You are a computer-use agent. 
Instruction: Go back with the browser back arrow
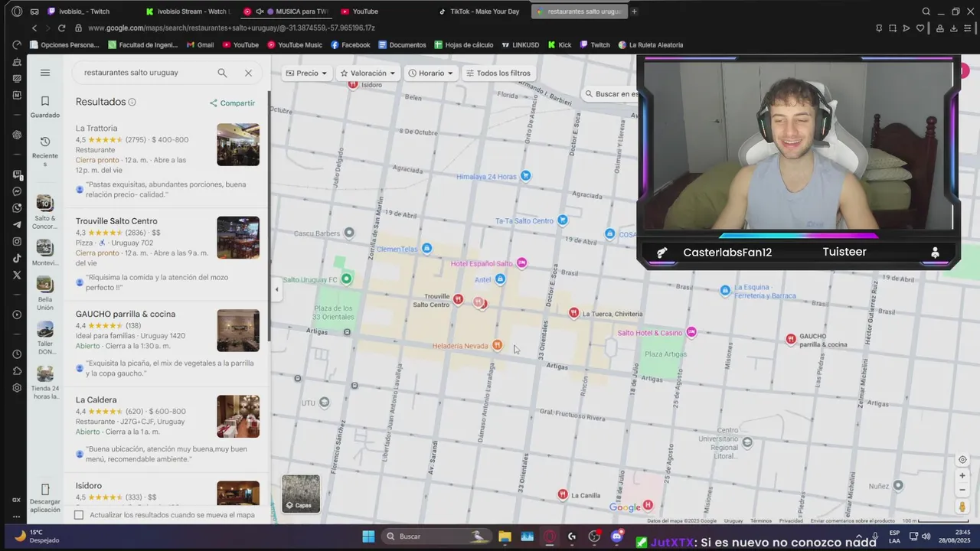pyautogui.click(x=34, y=28)
